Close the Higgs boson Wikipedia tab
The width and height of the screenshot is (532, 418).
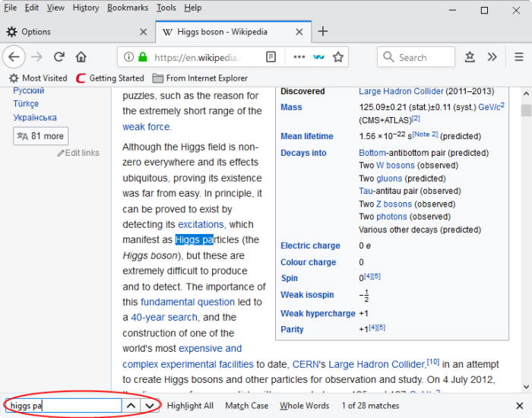(x=299, y=32)
